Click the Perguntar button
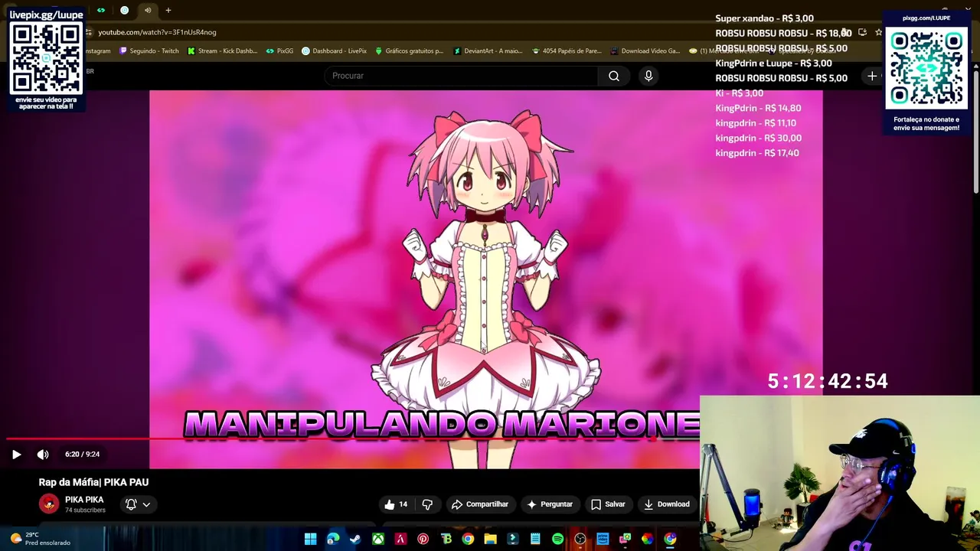 549,504
